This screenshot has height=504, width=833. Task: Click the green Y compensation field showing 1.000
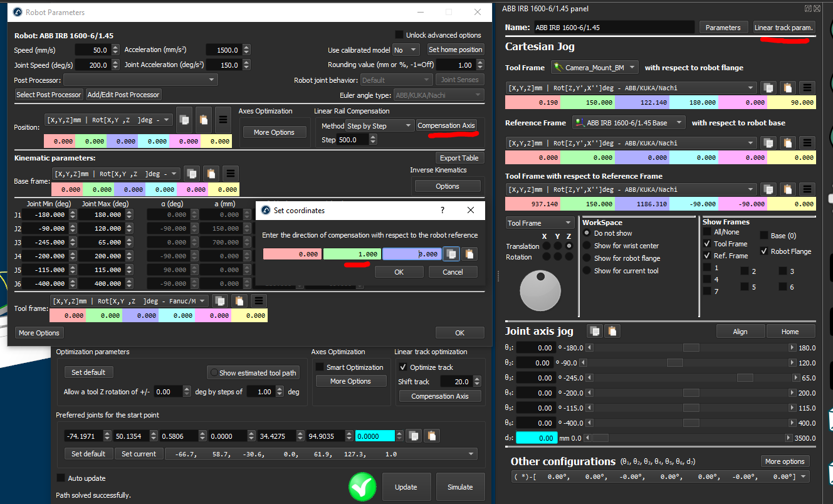click(x=352, y=254)
